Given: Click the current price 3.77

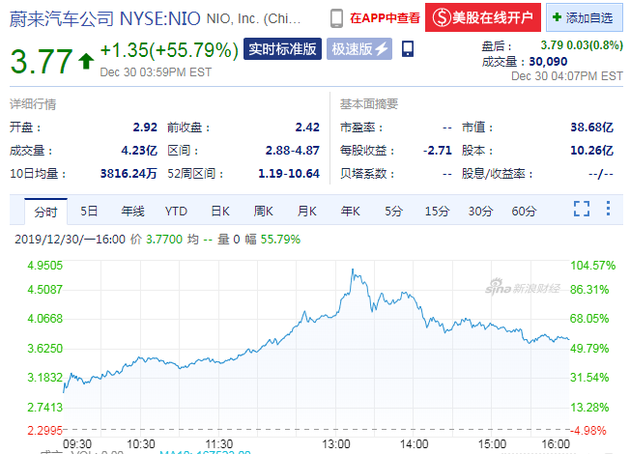Looking at the screenshot, I should (41, 61).
